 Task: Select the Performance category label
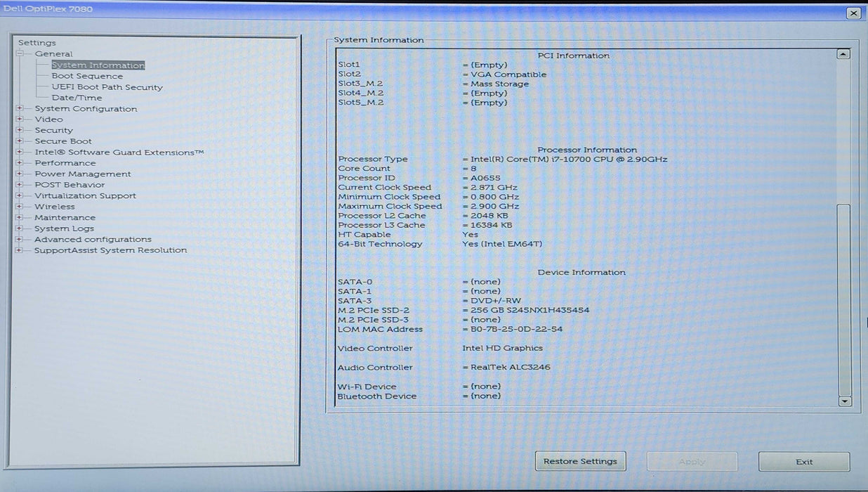point(65,163)
